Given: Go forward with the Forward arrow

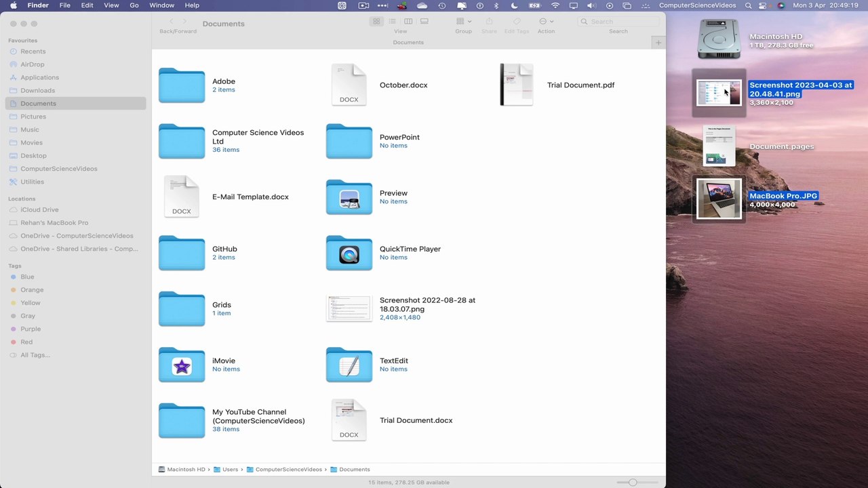Looking at the screenshot, I should (x=184, y=22).
